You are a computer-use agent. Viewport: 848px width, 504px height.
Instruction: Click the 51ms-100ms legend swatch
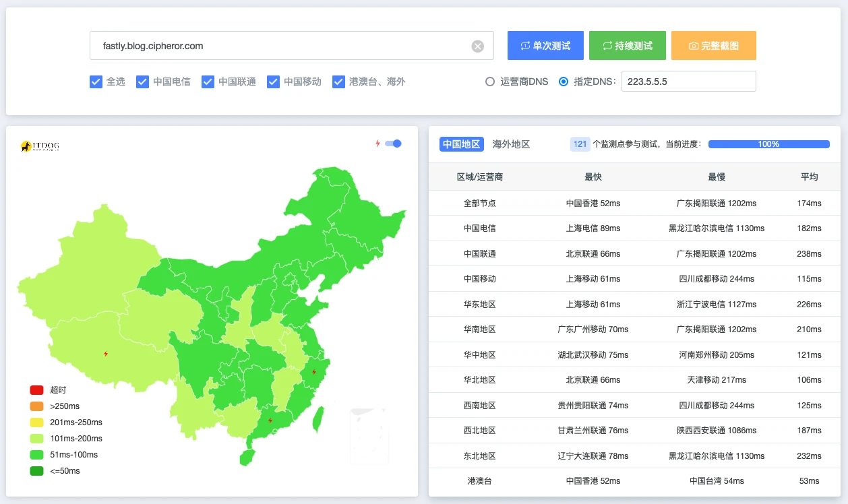click(36, 455)
